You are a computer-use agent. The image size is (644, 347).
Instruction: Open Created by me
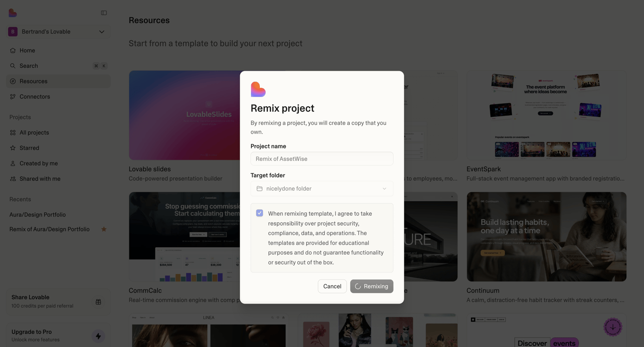(x=58, y=163)
